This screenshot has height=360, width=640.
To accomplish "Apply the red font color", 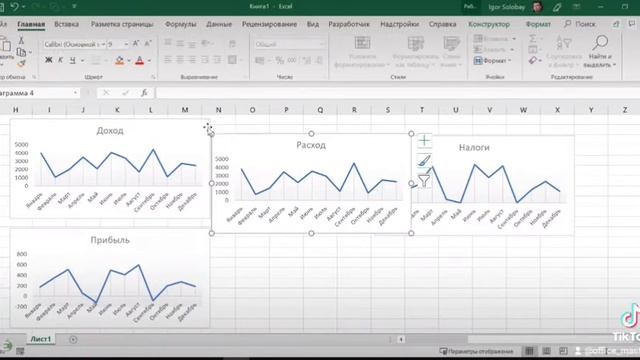I will coord(140,61).
